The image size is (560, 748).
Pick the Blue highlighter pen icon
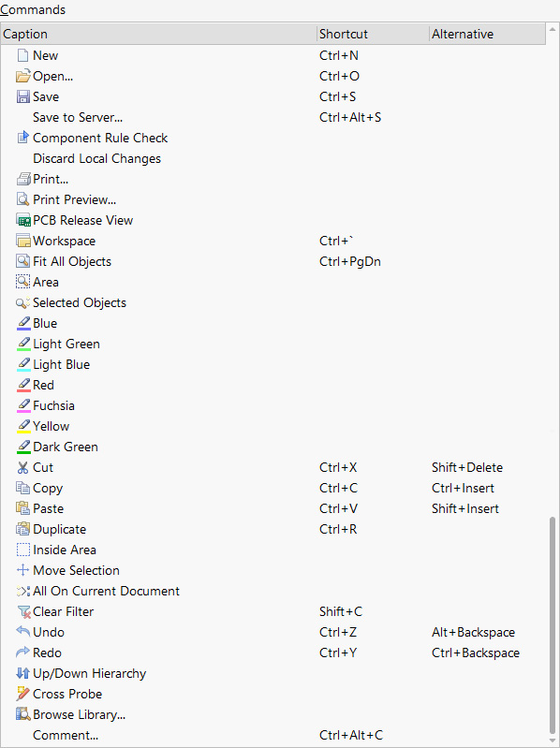23,323
